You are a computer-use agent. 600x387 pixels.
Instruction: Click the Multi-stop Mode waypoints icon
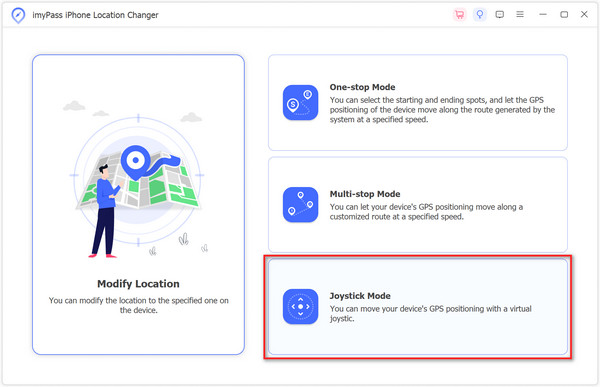[300, 205]
